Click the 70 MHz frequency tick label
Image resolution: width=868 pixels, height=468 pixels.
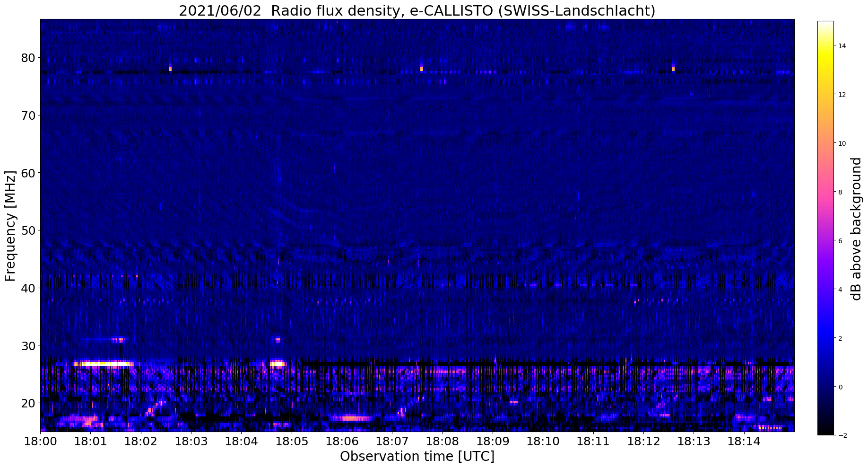[x=27, y=115]
